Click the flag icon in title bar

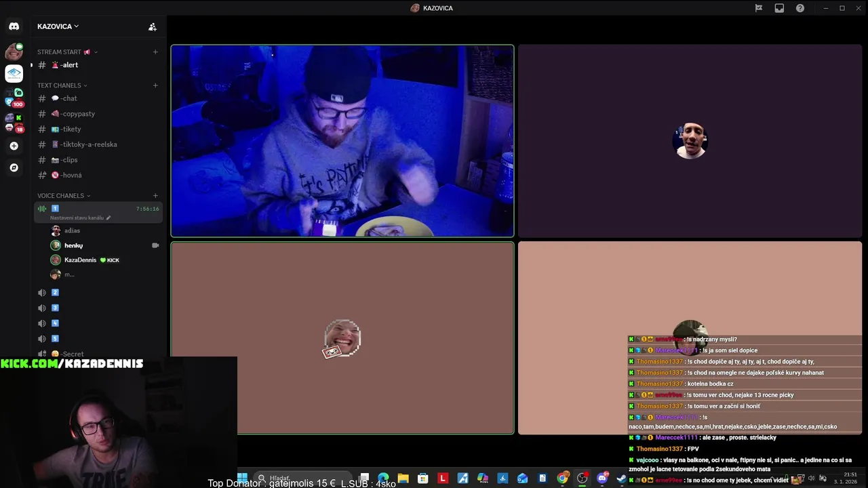759,8
